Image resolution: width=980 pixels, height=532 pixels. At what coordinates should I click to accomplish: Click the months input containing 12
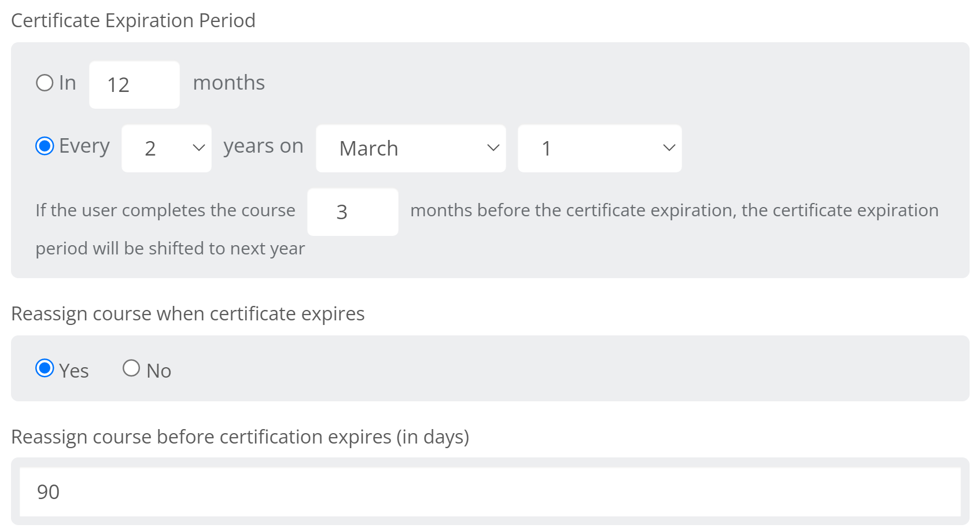click(134, 84)
